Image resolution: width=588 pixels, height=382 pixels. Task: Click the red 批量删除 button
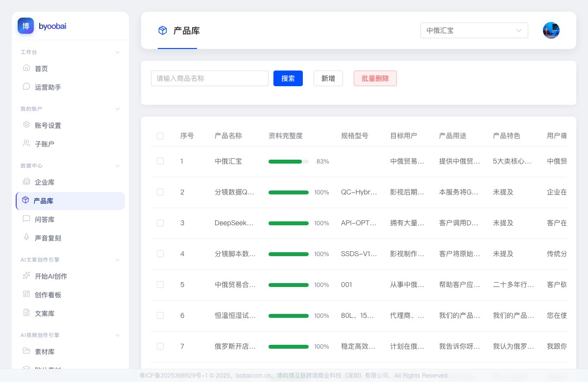[x=375, y=78]
